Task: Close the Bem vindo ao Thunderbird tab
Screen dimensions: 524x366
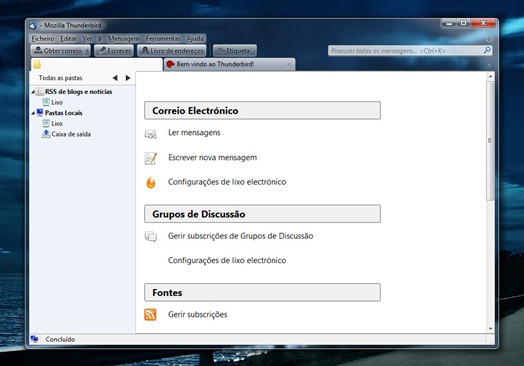Action: [289, 64]
